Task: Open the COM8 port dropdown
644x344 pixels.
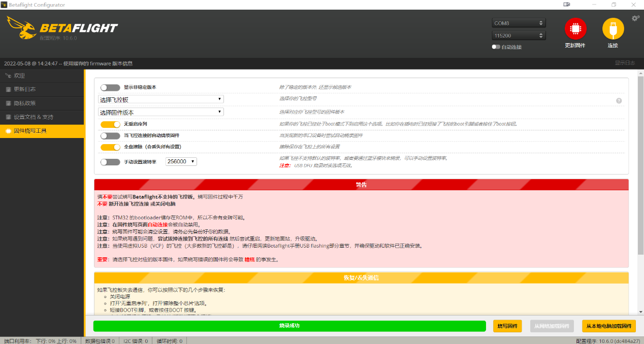Action: tap(518, 23)
